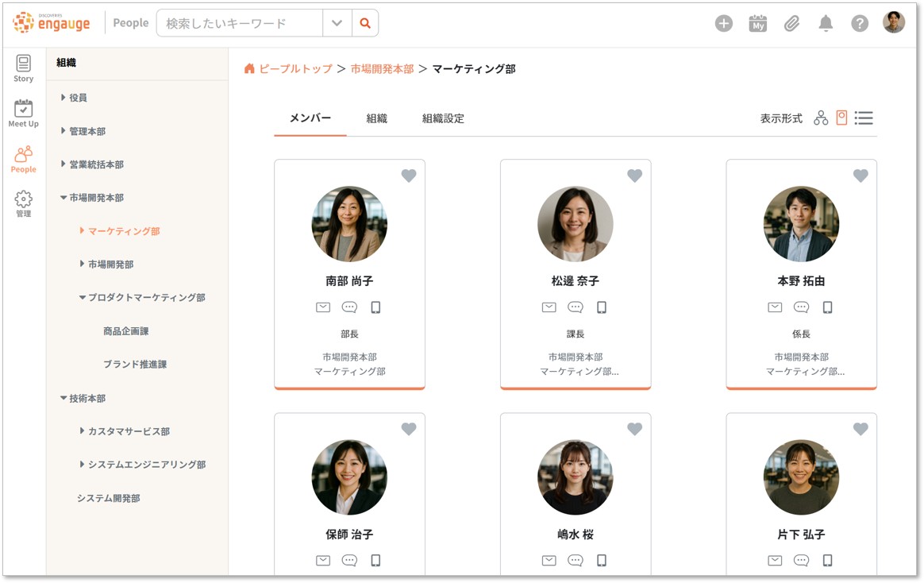Click phone icon for 松邊 奈子
924x583 pixels.
pos(601,307)
